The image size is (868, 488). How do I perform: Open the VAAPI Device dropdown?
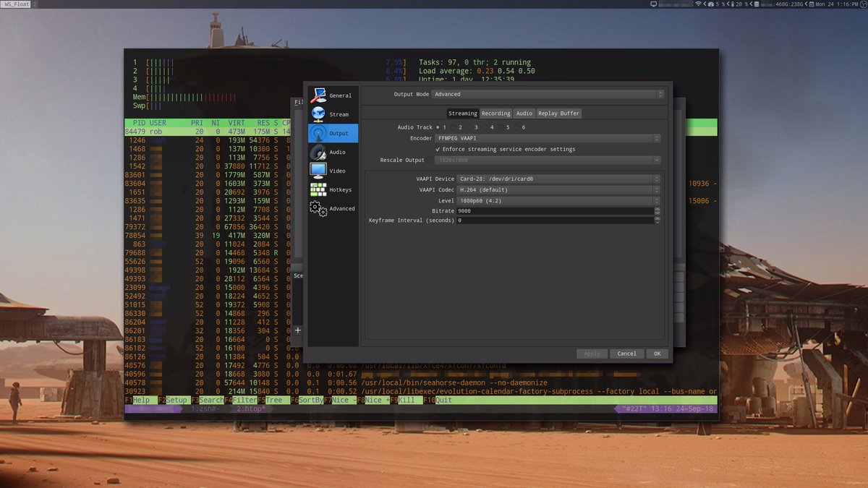tap(558, 179)
